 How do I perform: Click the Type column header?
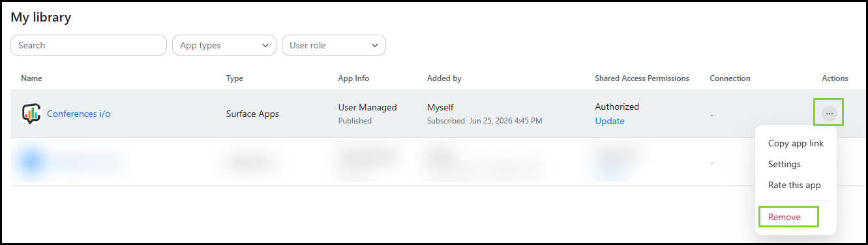click(235, 78)
